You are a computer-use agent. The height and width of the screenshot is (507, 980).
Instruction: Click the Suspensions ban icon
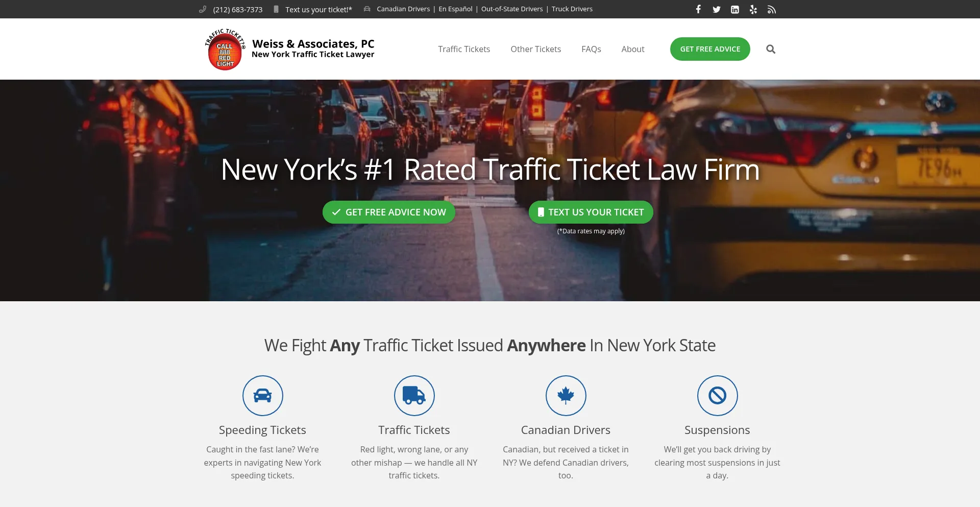click(x=717, y=396)
